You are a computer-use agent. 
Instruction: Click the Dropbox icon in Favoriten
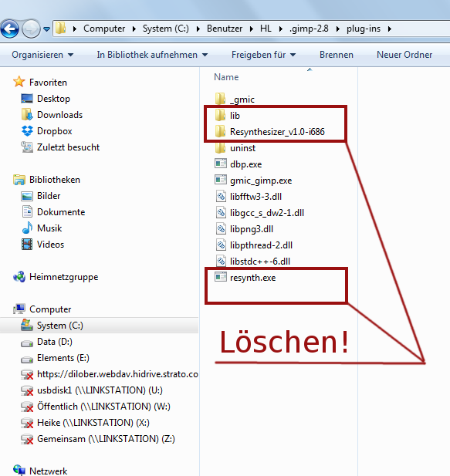[x=27, y=131]
